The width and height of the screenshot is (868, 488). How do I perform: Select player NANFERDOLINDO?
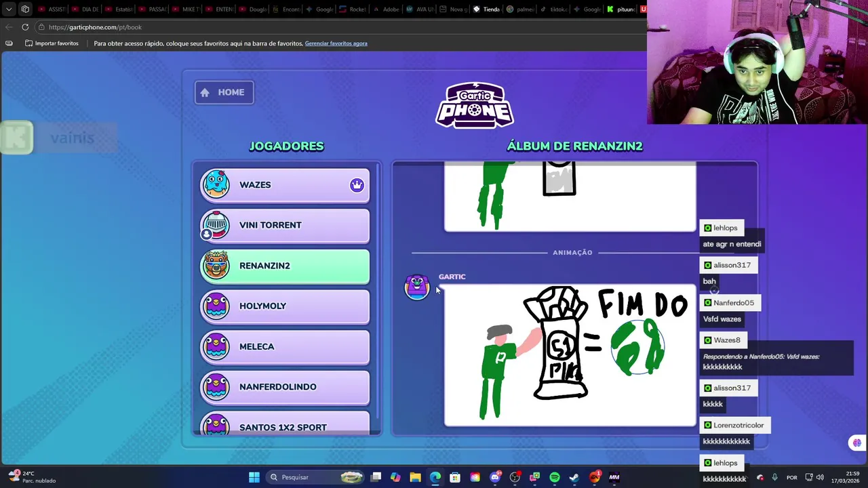coord(285,386)
